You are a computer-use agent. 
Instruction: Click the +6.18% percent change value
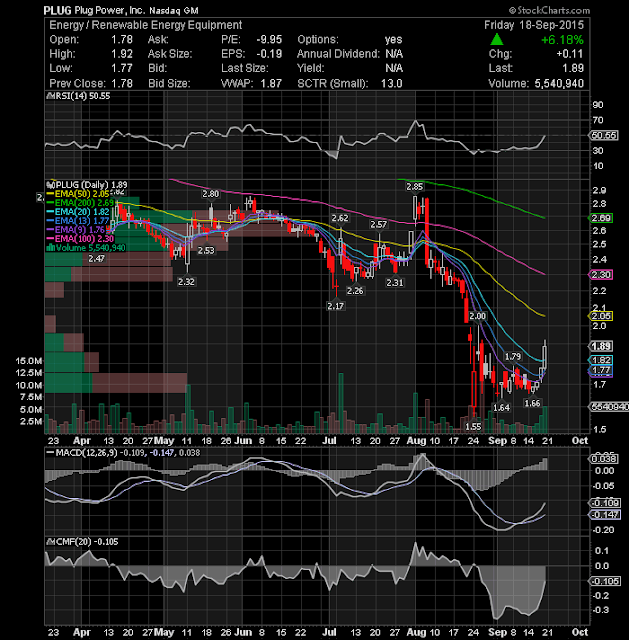click(562, 40)
